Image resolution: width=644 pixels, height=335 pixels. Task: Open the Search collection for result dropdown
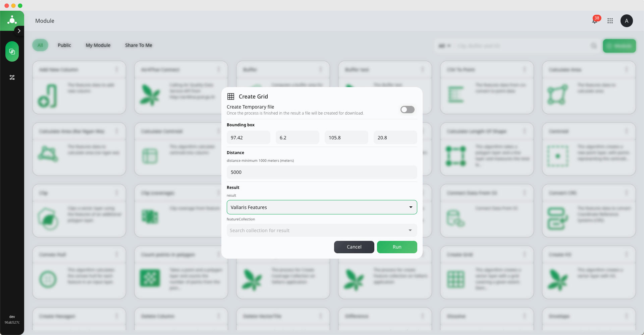pyautogui.click(x=322, y=230)
